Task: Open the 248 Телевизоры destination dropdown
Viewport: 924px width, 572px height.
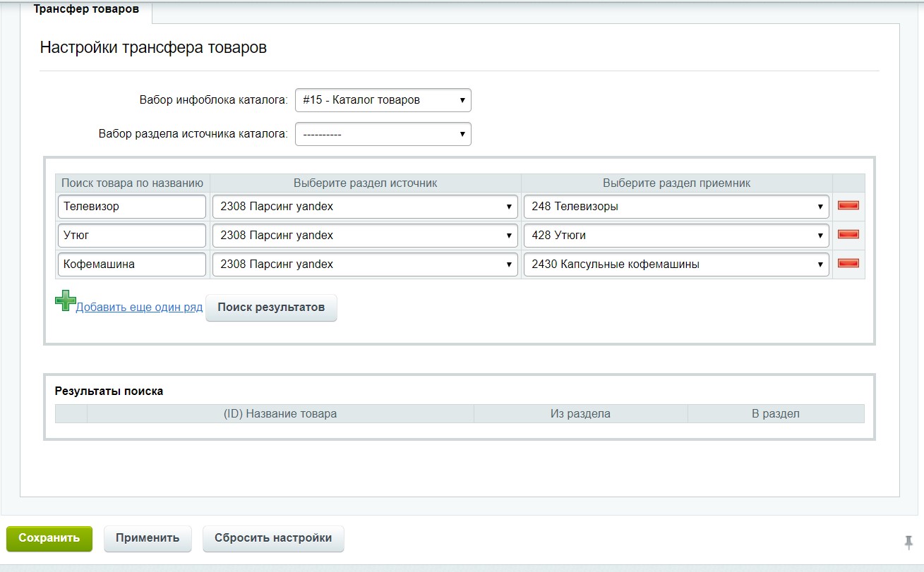Action: click(677, 207)
